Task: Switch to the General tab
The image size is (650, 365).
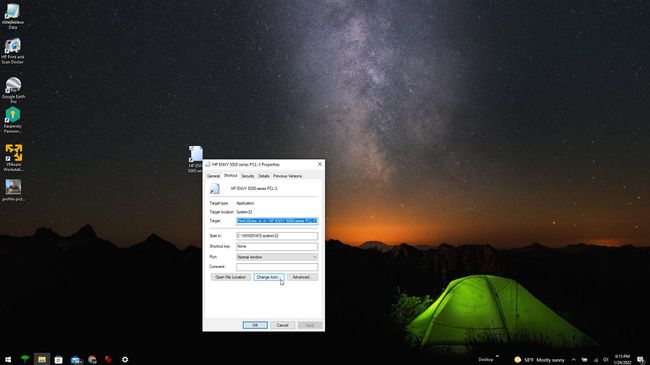Action: pyautogui.click(x=213, y=176)
